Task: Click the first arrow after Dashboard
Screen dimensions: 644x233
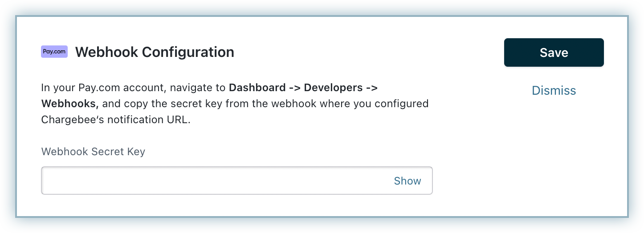Action: (293, 88)
